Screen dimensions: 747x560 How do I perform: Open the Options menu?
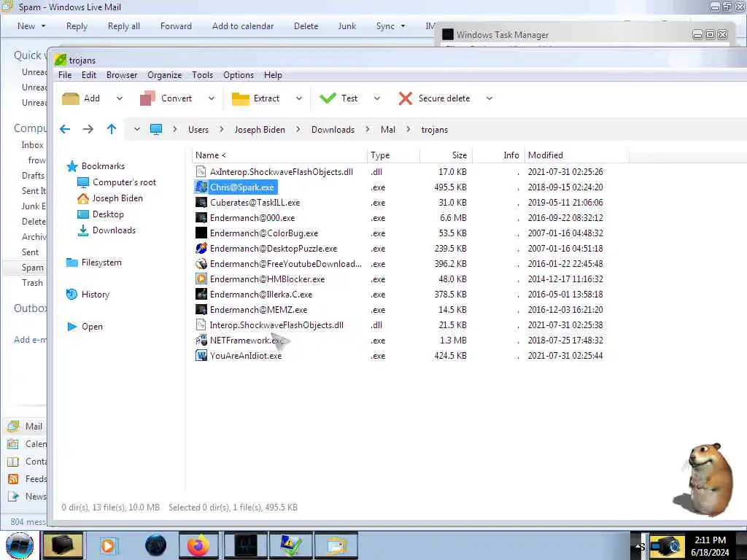(x=239, y=75)
